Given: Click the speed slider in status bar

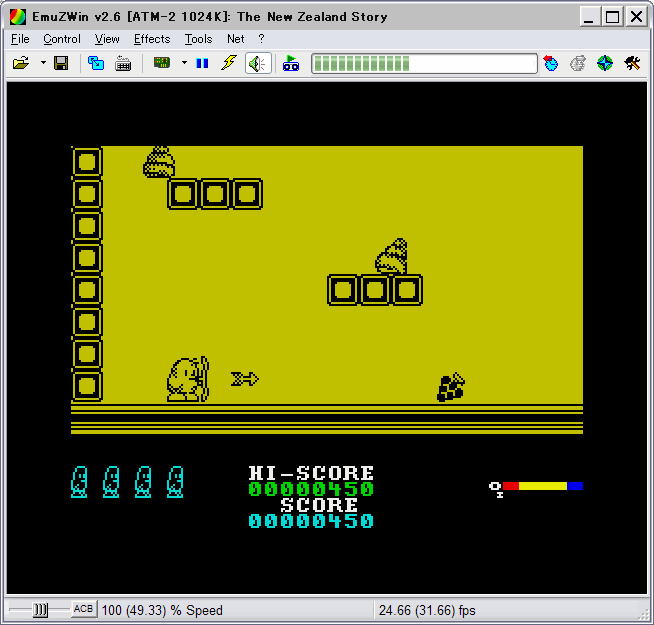Looking at the screenshot, I should pos(40,609).
